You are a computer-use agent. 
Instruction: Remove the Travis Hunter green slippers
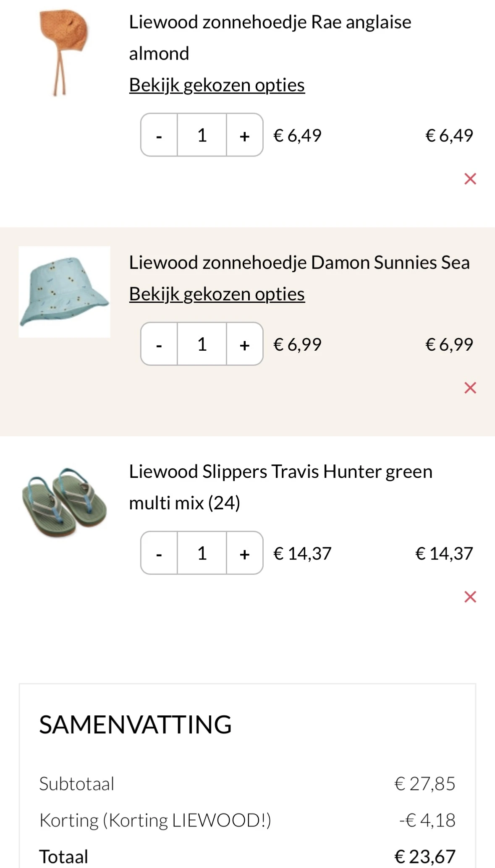(470, 597)
